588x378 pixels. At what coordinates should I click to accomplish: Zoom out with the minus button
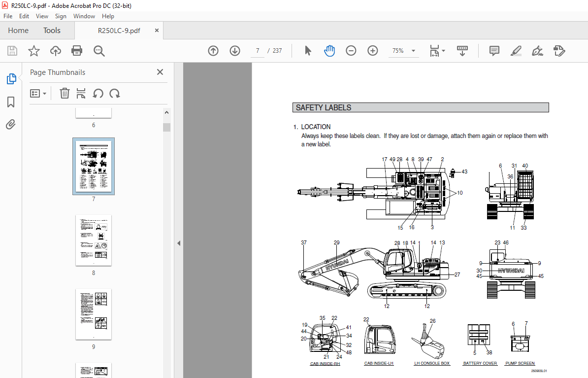coord(351,51)
